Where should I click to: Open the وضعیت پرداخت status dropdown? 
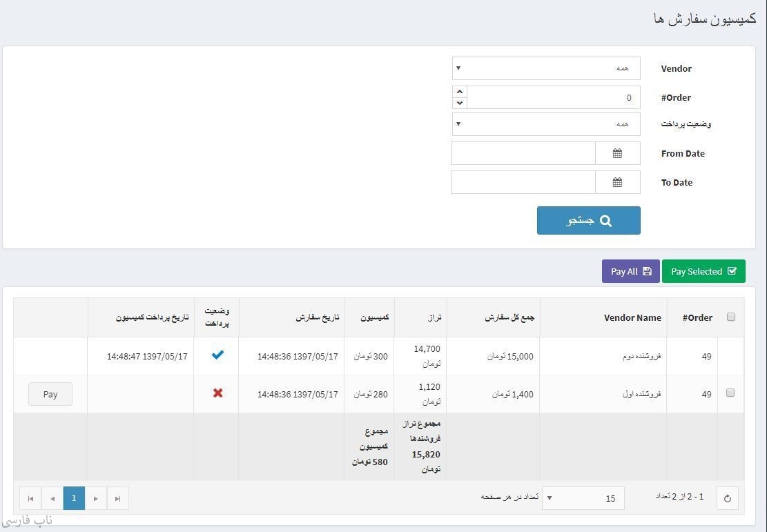tap(546, 124)
